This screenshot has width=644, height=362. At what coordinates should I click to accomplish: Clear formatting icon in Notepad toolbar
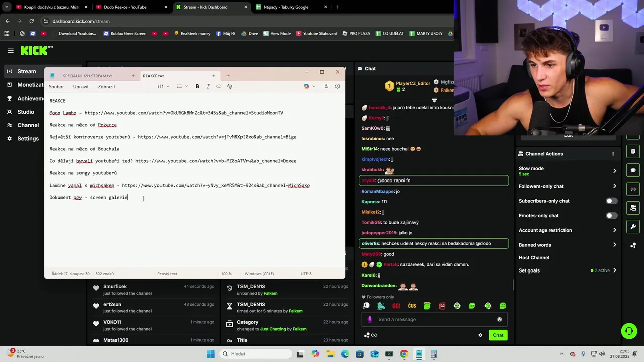pos(230,86)
